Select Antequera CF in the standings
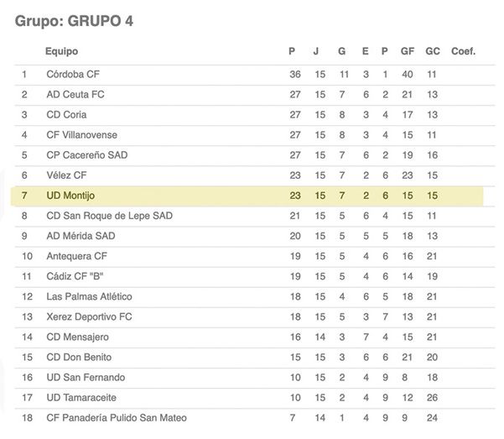The width and height of the screenshot is (504, 439). click(77, 256)
